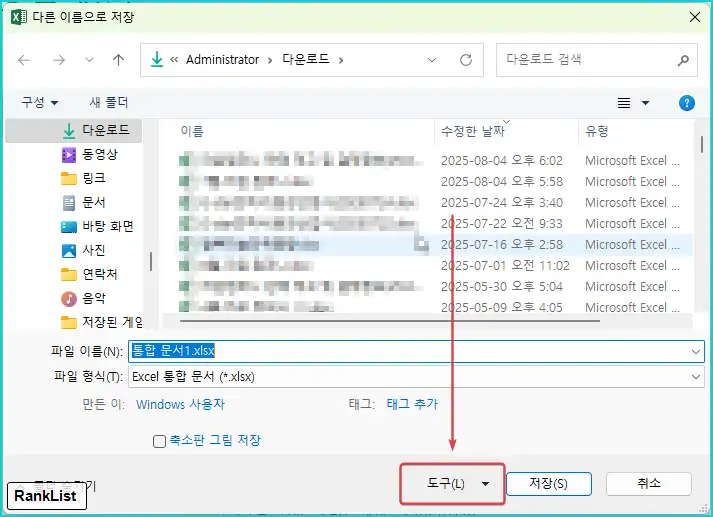Viewport: 713px width, 517px height.
Task: Click the 새 폴더 toolbar item
Action: coord(109,103)
